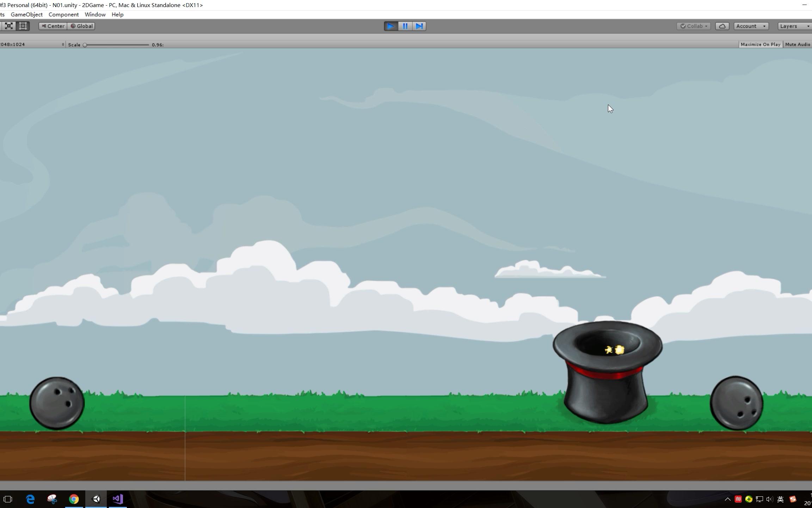Viewport: 812px width, 508px height.
Task: Open the Component menu
Action: 63,14
